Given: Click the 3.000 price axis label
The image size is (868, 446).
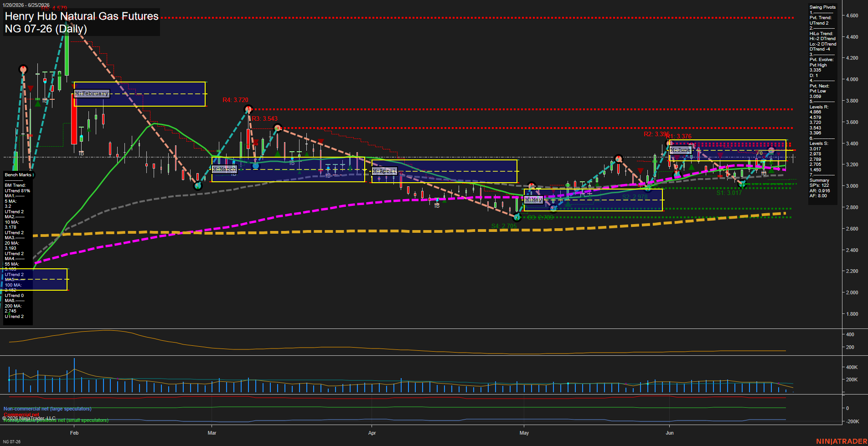Looking at the screenshot, I should (852, 186).
